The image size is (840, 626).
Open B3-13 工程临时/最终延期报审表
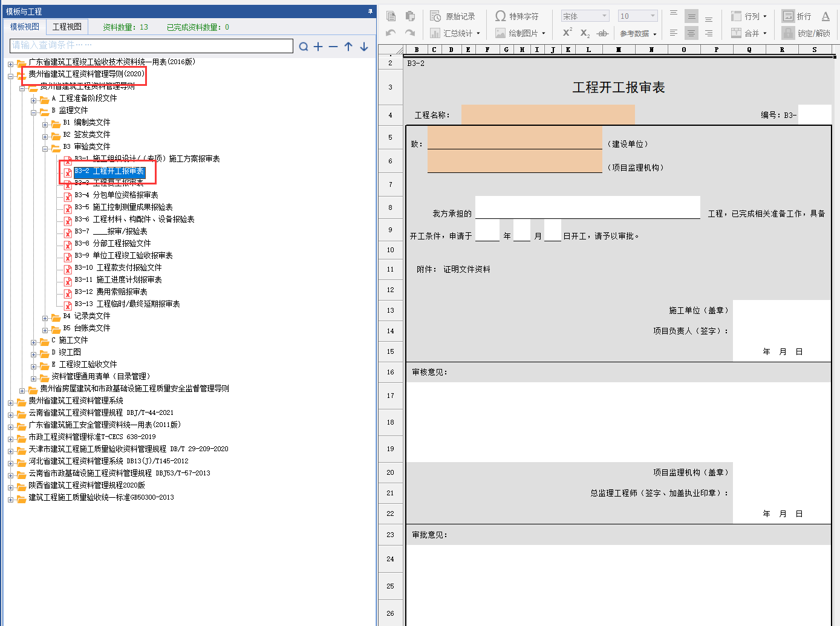(127, 304)
